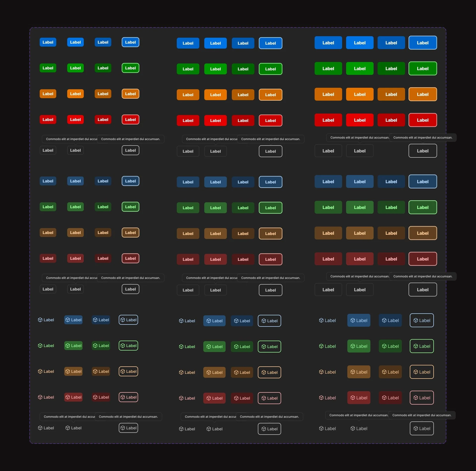This screenshot has height=471, width=476.
Task: Click Label text in largest gray outlined icon button
Action: [424, 429]
